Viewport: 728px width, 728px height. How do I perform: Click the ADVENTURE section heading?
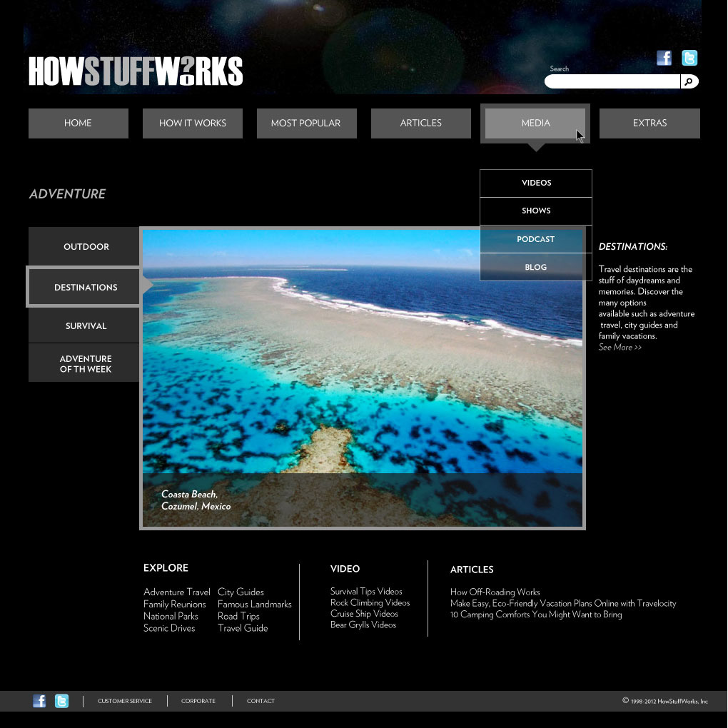[x=67, y=193]
